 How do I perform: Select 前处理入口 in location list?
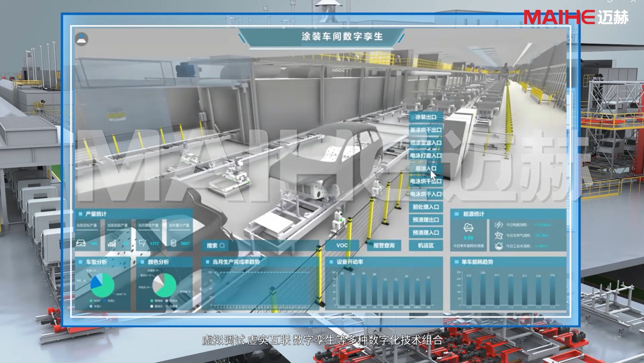(426, 207)
